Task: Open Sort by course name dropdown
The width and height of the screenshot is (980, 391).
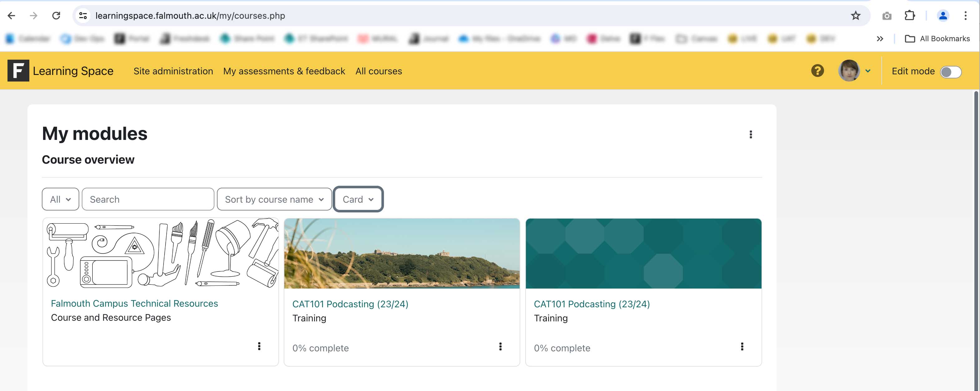Action: click(x=274, y=199)
